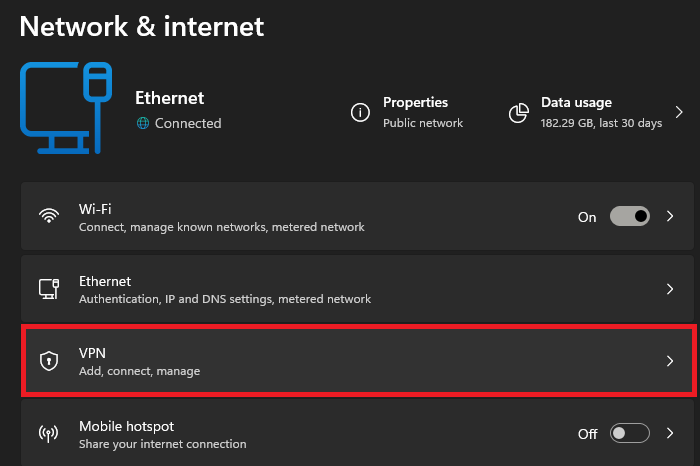Expand Mobile hotspot chevron arrow

pos(670,434)
